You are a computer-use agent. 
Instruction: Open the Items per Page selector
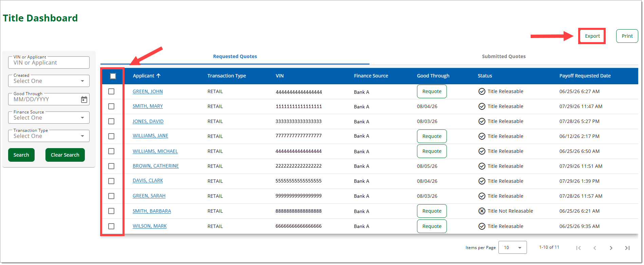(512, 247)
